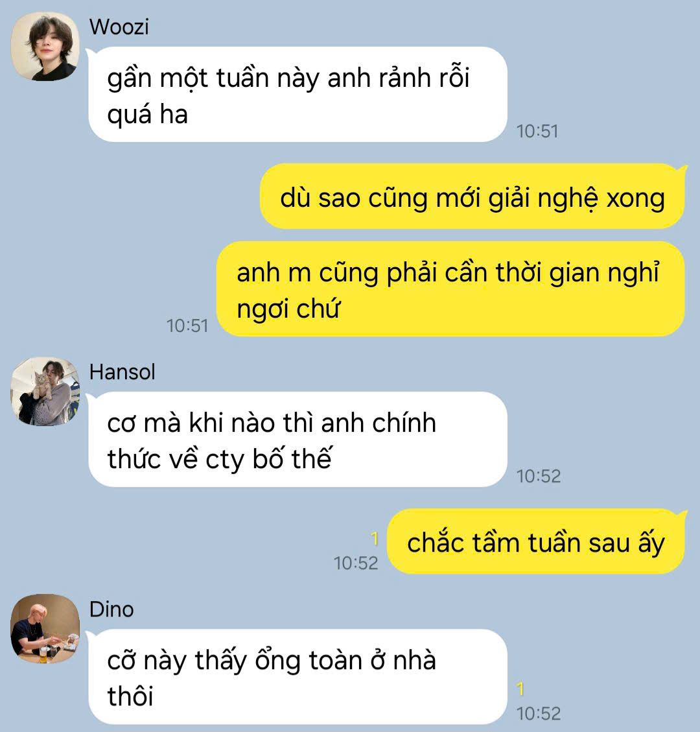
Task: Tap the sender name Dino
Action: tap(111, 609)
